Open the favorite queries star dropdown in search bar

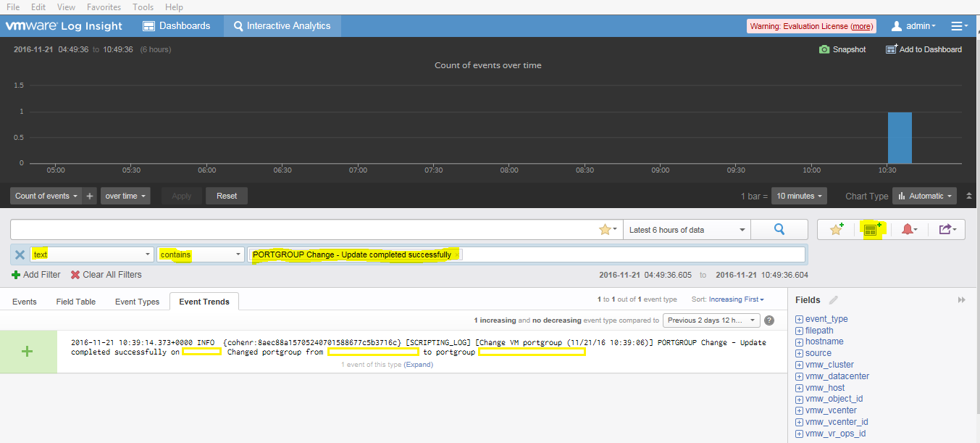(608, 230)
